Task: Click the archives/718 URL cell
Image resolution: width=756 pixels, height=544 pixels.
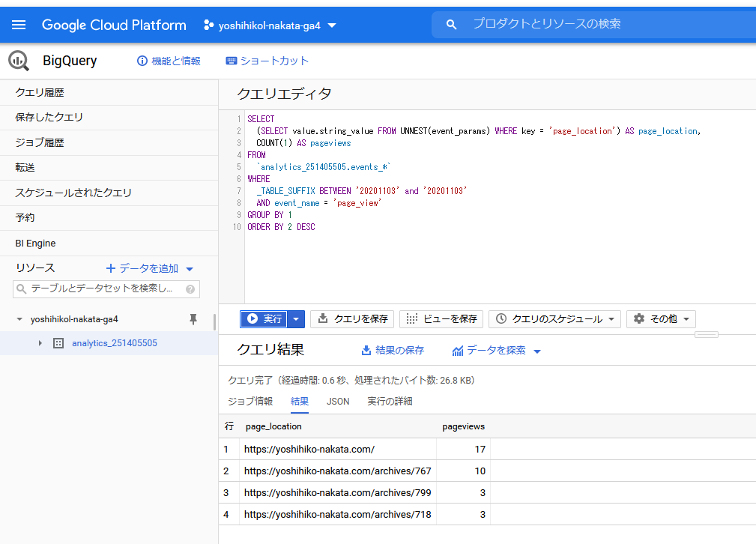Action: pyautogui.click(x=337, y=514)
